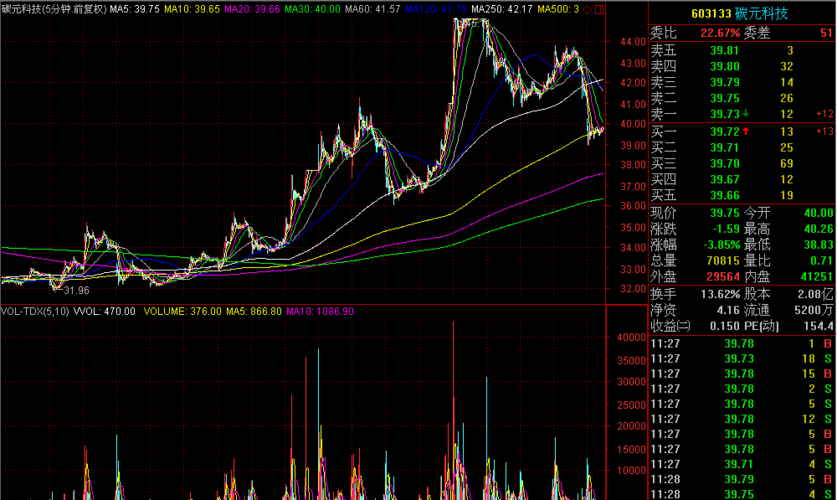Click the green down arrow next to 39.73
Screen dimensions: 837x500
point(746,114)
